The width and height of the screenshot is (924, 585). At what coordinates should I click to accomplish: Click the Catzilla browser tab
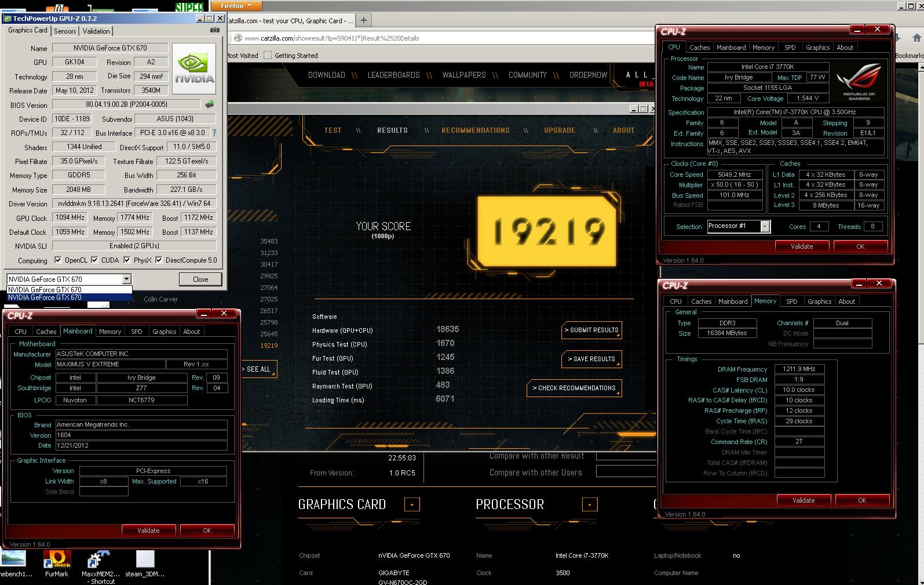[290, 20]
